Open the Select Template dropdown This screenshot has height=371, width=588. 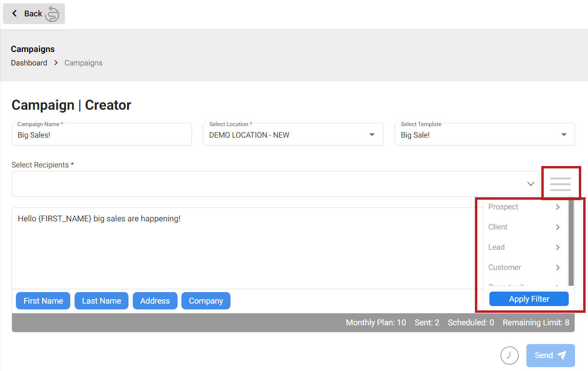point(563,135)
